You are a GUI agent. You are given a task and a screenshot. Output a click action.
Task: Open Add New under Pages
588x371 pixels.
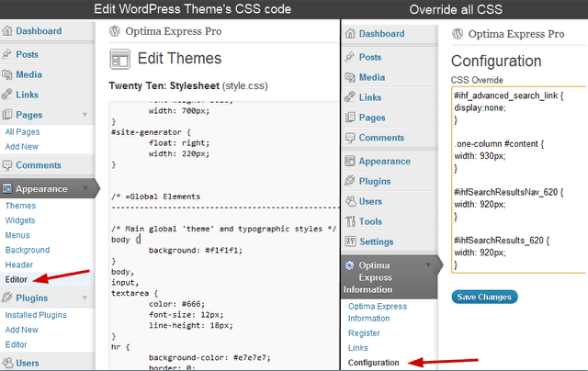click(22, 147)
